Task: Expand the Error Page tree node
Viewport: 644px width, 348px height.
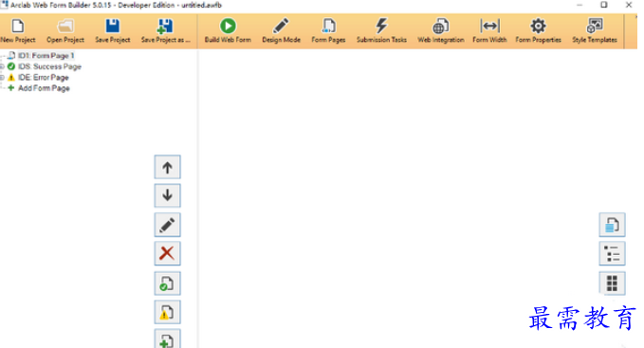Action: click(x=2, y=77)
